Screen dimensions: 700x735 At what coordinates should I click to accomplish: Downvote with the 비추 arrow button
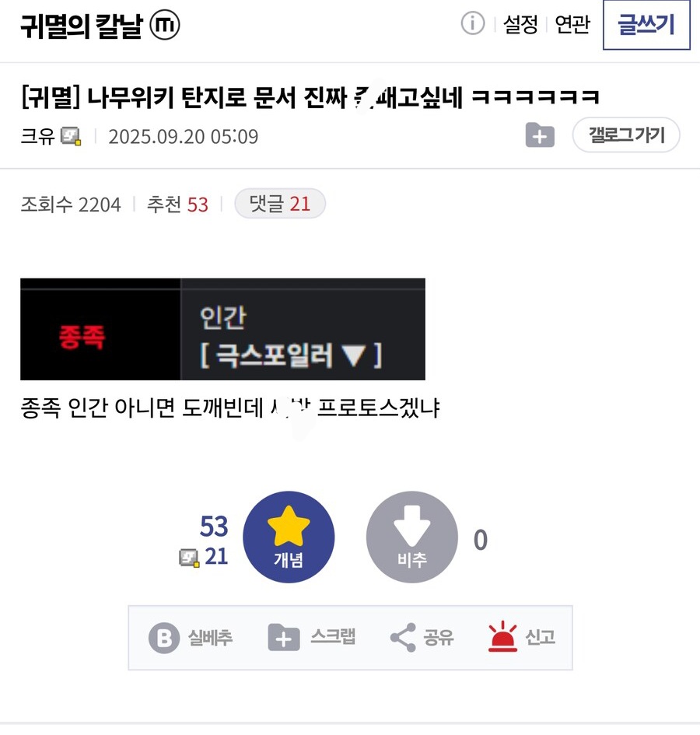[x=411, y=537]
